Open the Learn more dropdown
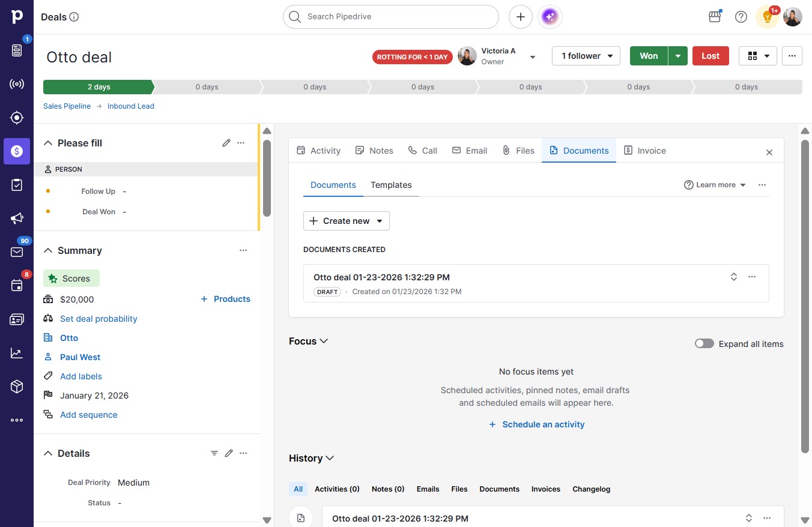The width and height of the screenshot is (812, 527). point(715,185)
